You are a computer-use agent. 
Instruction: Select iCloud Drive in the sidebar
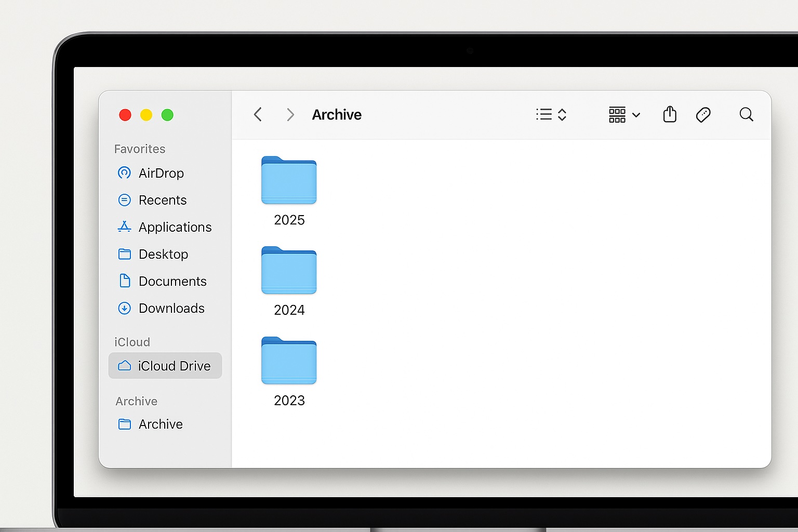[165, 366]
